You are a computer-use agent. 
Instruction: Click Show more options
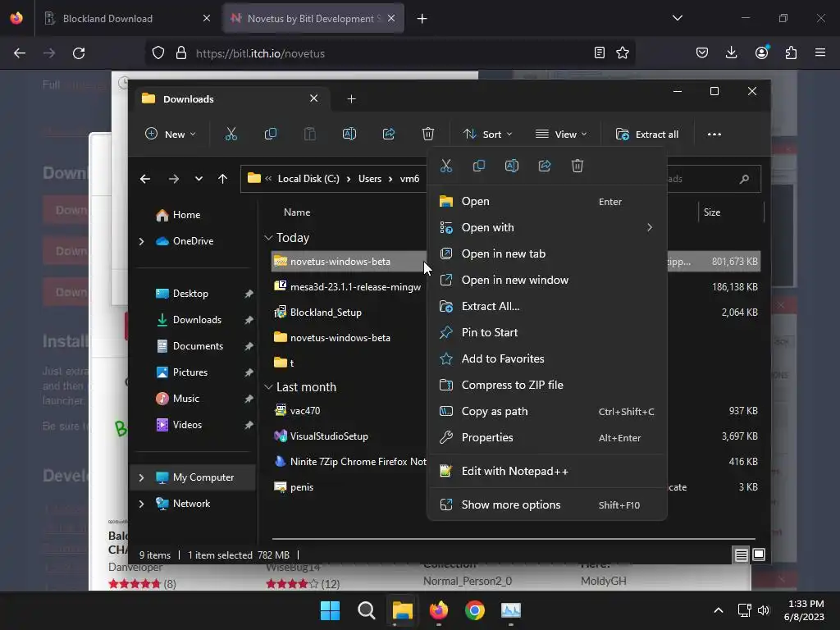pos(546,504)
